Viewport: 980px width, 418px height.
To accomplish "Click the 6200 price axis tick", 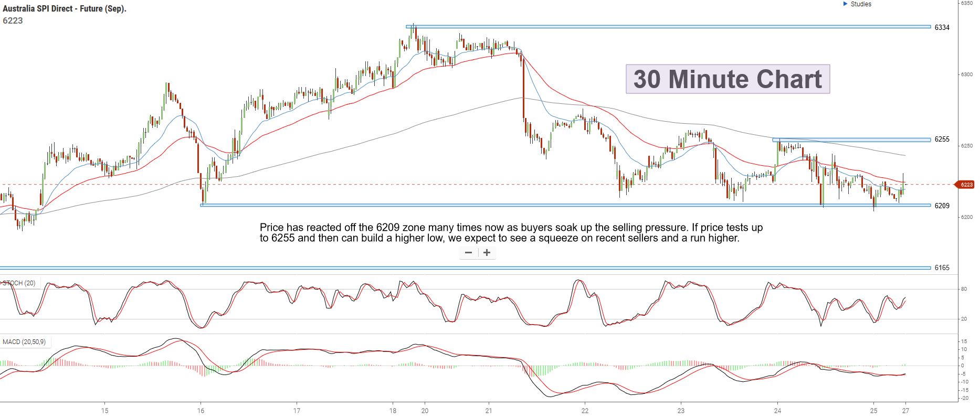I will pos(966,217).
